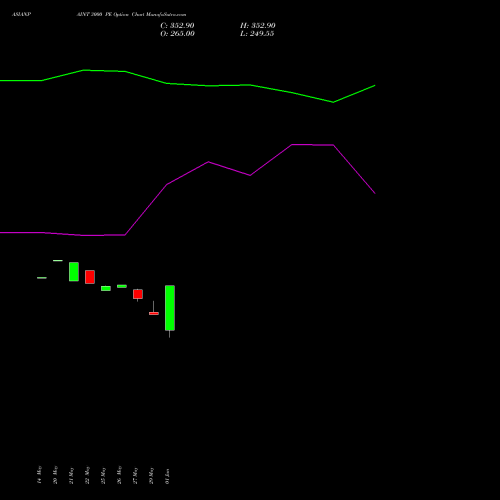Click the 21 May date label
This screenshot has width=500, height=500.
(x=71, y=476)
